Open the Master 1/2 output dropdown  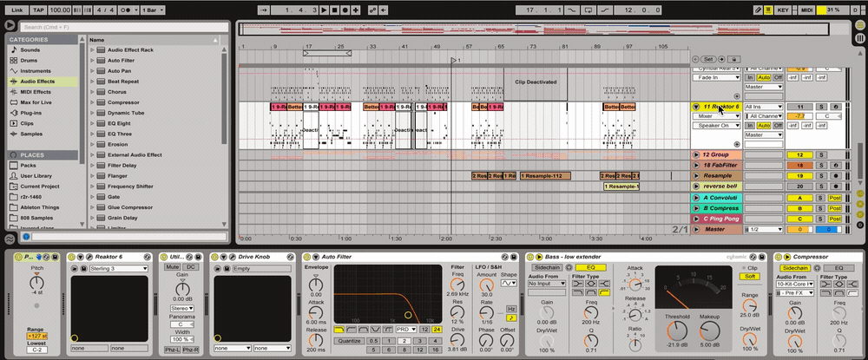(764, 230)
